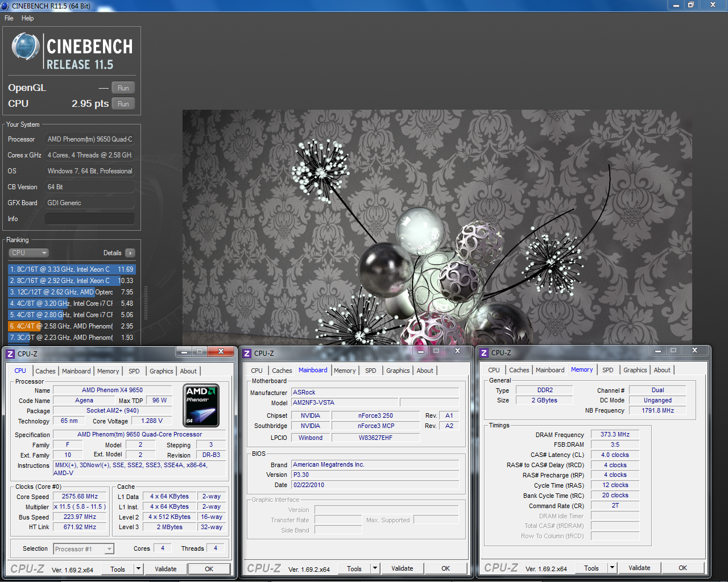Click the BIOS Version value P3.30
The width and height of the screenshot is (728, 582).
[x=375, y=475]
